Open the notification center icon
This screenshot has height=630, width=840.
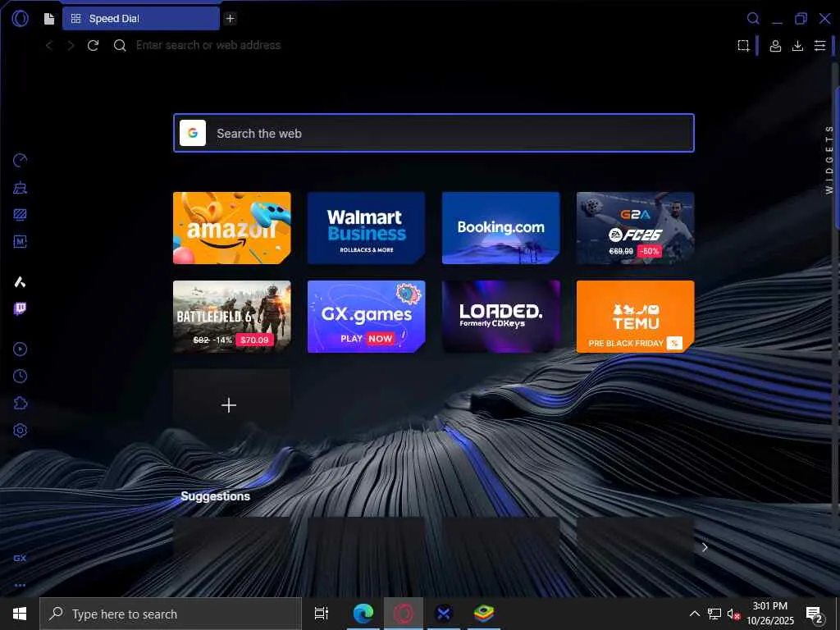(814, 614)
